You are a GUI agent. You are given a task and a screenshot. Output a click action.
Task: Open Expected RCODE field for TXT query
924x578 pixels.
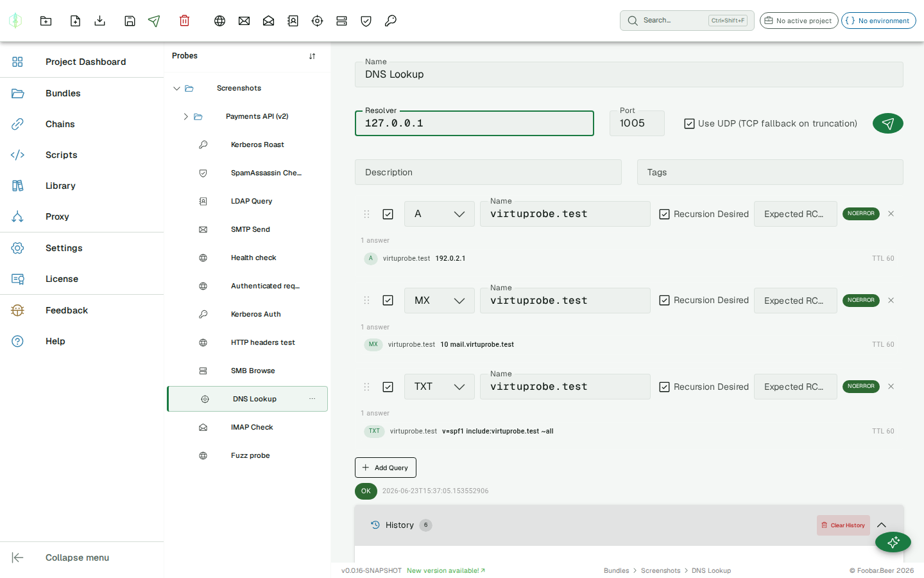[796, 387]
